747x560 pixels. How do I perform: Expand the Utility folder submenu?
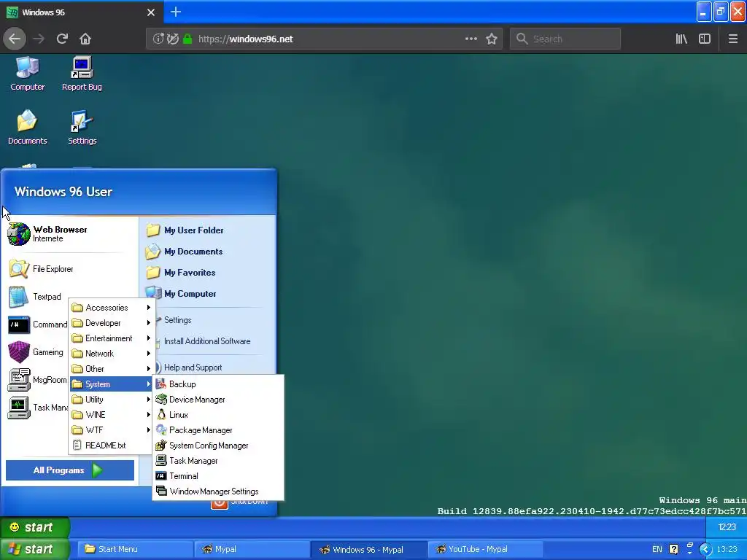point(111,400)
